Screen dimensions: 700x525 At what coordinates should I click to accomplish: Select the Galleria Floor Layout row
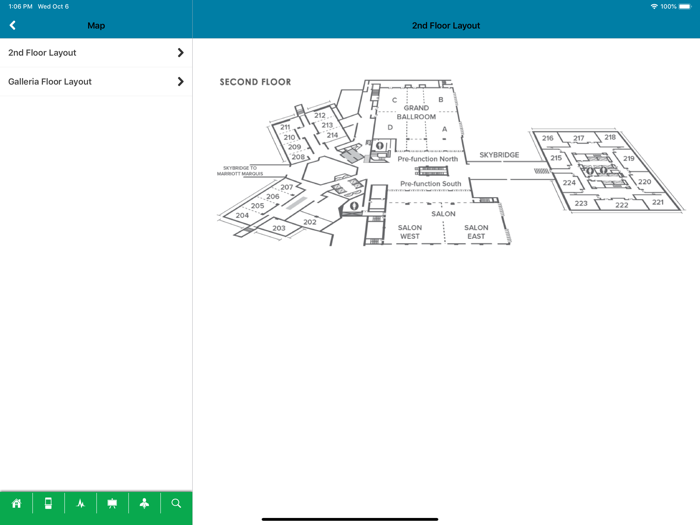click(x=96, y=82)
